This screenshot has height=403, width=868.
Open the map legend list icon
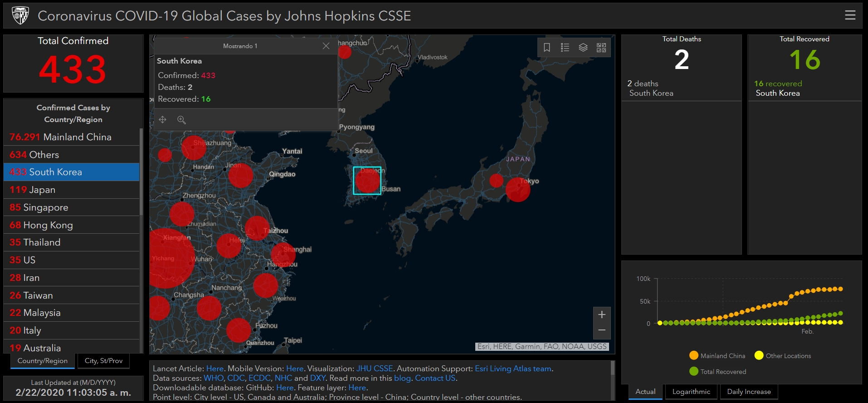[x=565, y=47]
